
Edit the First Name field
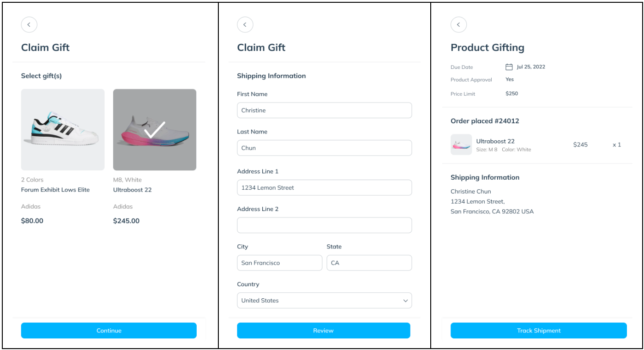point(324,110)
